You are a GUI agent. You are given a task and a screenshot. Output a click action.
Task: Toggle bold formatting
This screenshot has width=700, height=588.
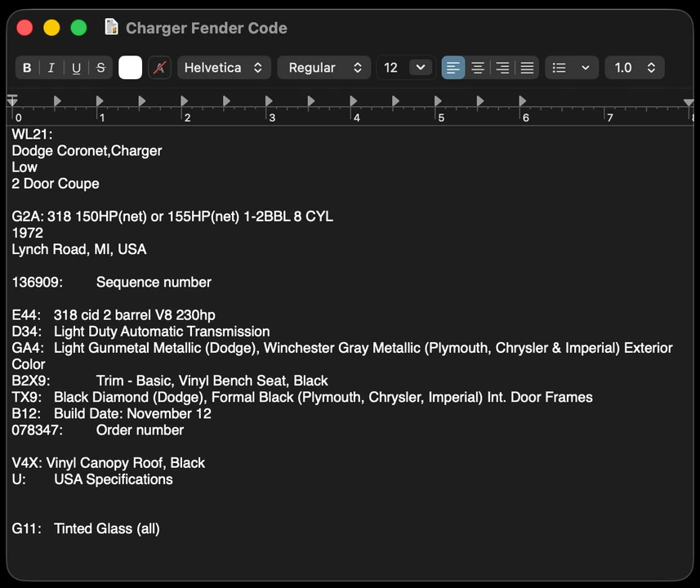(x=27, y=68)
